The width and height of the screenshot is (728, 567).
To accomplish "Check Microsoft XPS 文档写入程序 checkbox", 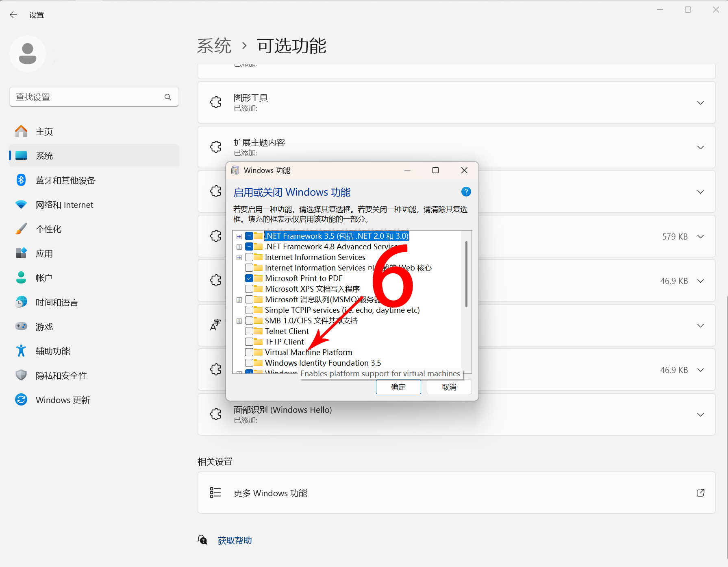I will click(x=249, y=289).
